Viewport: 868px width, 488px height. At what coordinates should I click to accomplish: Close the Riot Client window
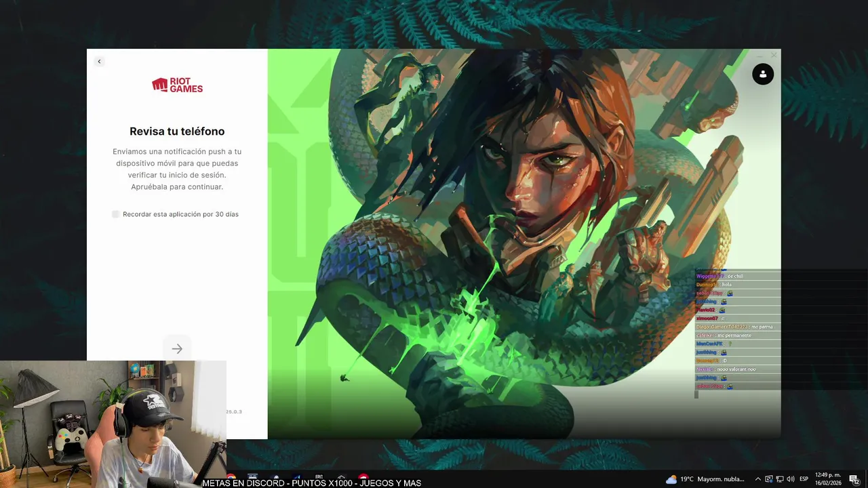[774, 55]
